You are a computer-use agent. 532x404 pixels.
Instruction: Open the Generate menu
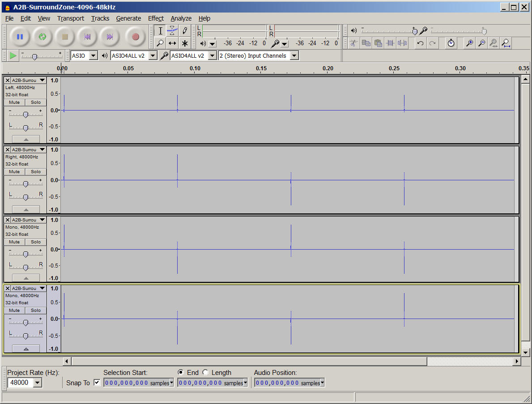[128, 18]
